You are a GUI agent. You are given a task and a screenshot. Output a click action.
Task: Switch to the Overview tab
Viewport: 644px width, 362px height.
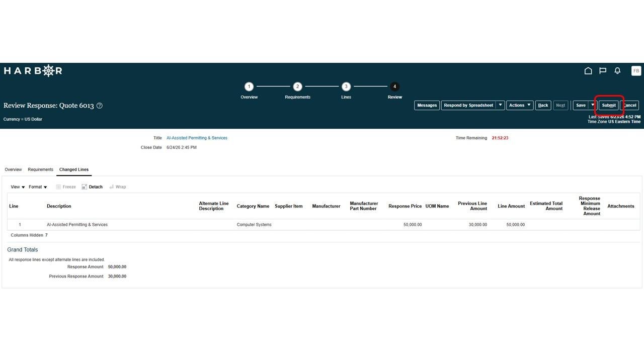coord(13,169)
